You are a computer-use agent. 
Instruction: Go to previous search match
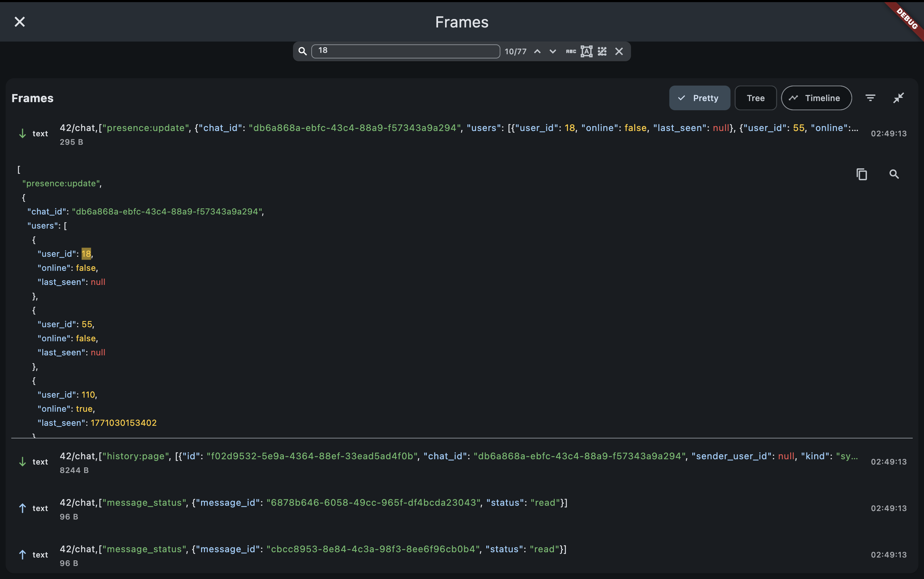tap(537, 51)
